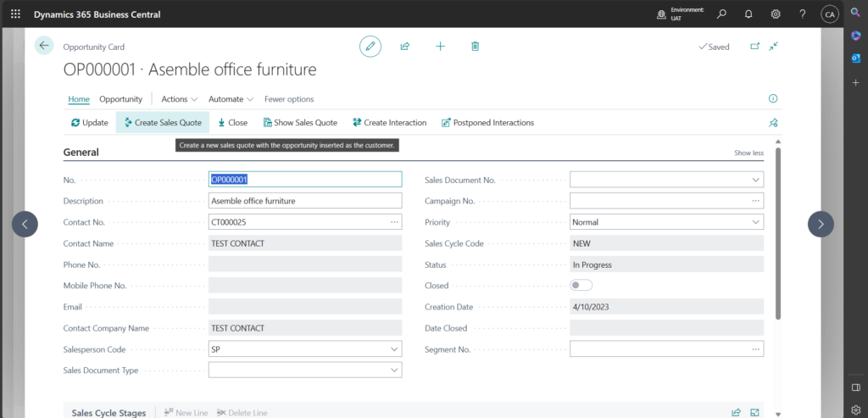Select the Home tab

pyautogui.click(x=79, y=99)
